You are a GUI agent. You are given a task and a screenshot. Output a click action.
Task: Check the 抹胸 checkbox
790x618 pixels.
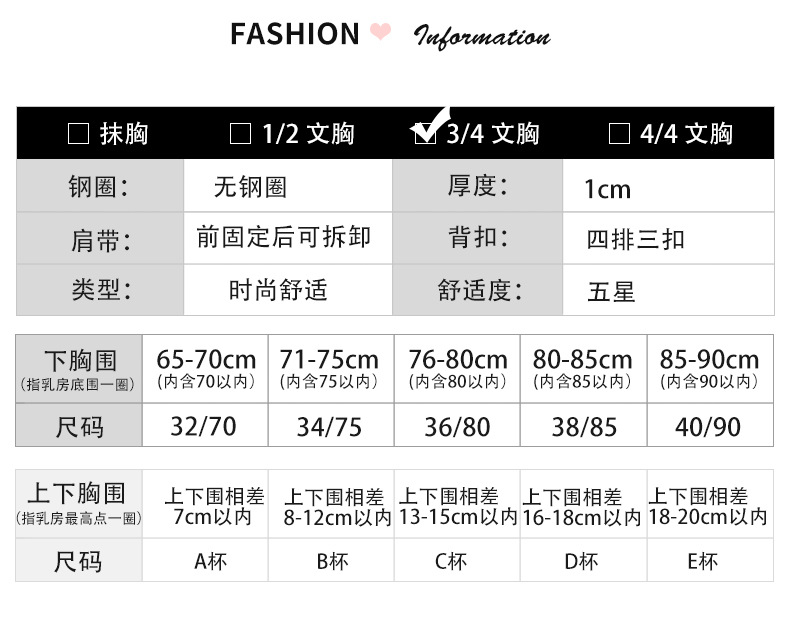tap(78, 134)
